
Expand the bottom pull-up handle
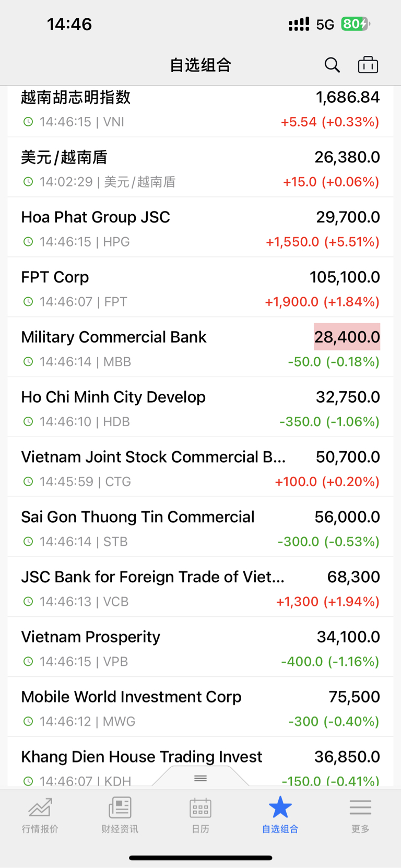tap(200, 778)
